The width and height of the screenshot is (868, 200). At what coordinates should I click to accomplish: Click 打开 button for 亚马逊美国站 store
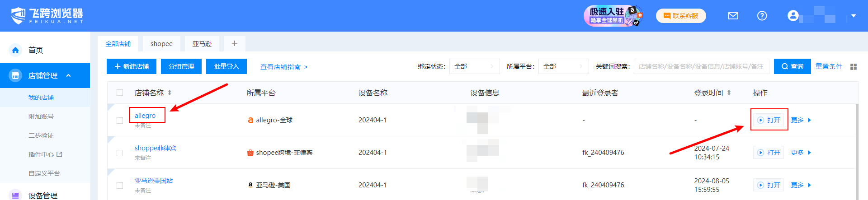pyautogui.click(x=769, y=185)
